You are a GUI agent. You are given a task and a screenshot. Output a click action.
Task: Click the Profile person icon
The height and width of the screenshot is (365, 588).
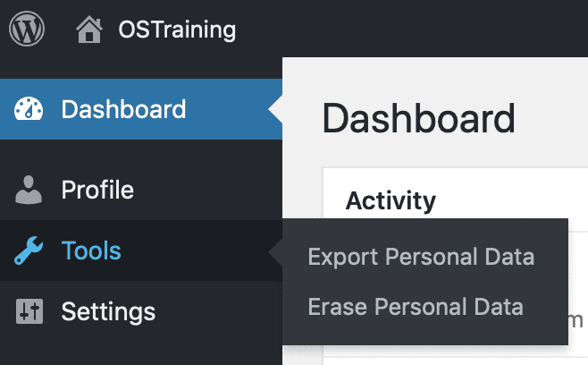[29, 190]
